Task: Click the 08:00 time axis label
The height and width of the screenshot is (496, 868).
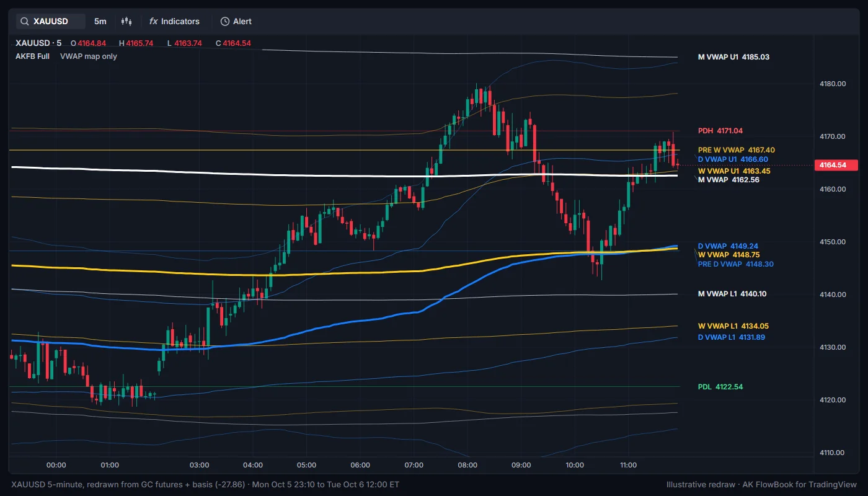Action: click(467, 465)
